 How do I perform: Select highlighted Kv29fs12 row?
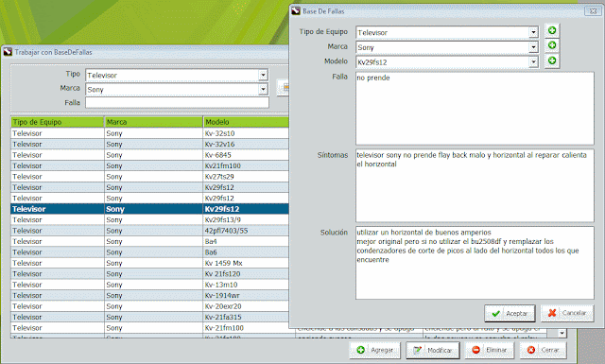coord(149,209)
